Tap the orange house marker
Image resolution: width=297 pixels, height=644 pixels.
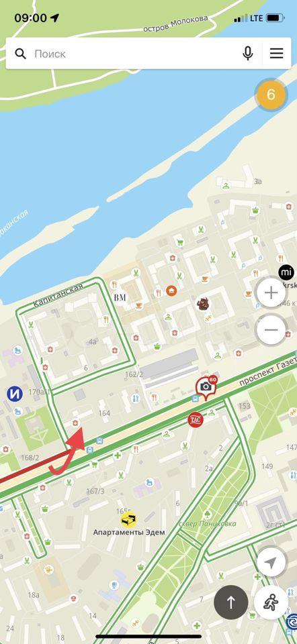[171, 290]
